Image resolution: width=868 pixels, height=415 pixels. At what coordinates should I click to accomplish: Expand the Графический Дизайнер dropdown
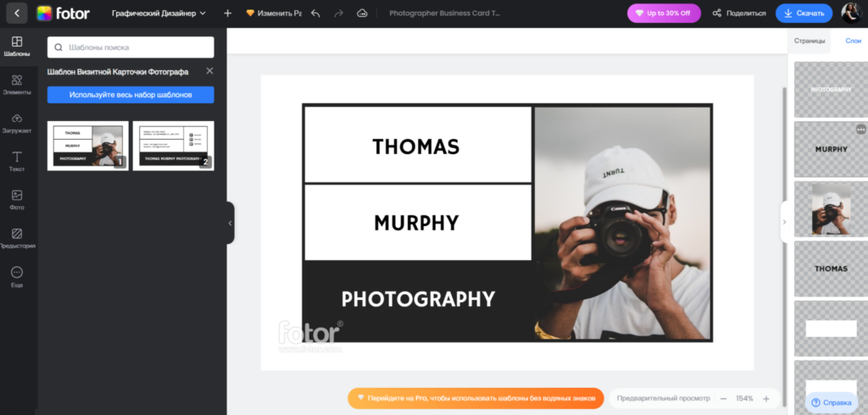(159, 14)
